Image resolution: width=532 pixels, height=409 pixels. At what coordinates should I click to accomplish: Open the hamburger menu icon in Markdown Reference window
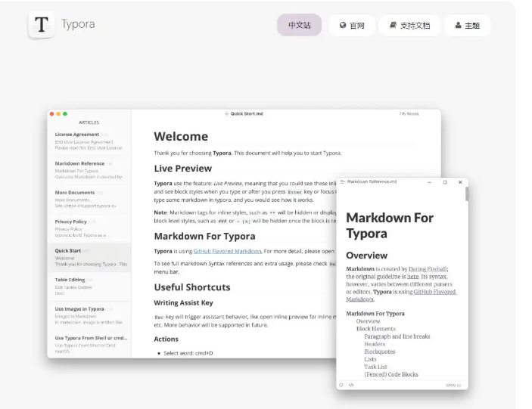342,182
